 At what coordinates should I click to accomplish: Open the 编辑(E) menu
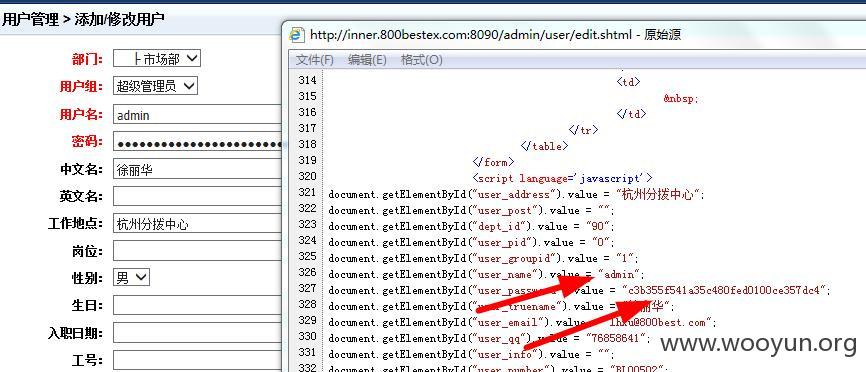click(x=367, y=60)
